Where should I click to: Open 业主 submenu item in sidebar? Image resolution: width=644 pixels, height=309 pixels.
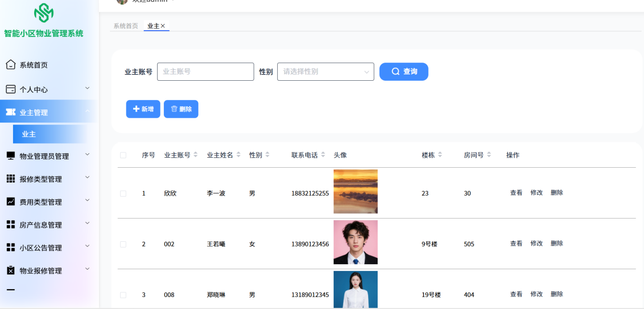pyautogui.click(x=50, y=134)
